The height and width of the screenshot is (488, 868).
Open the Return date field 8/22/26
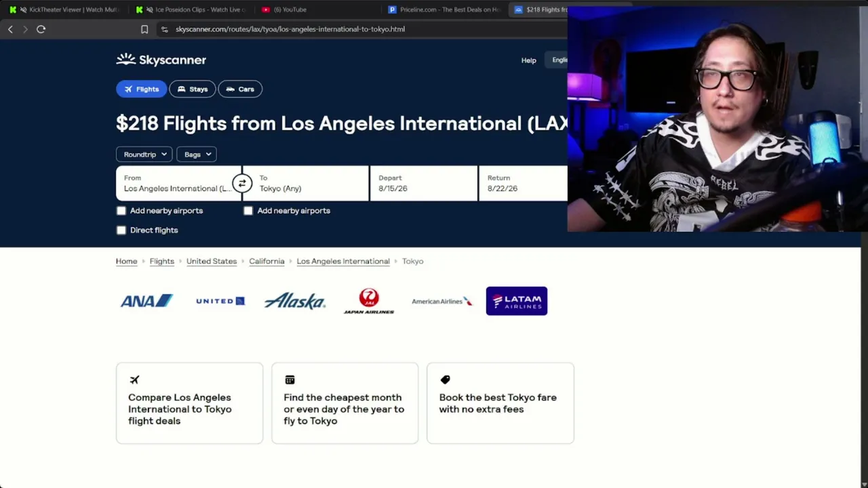coord(524,183)
